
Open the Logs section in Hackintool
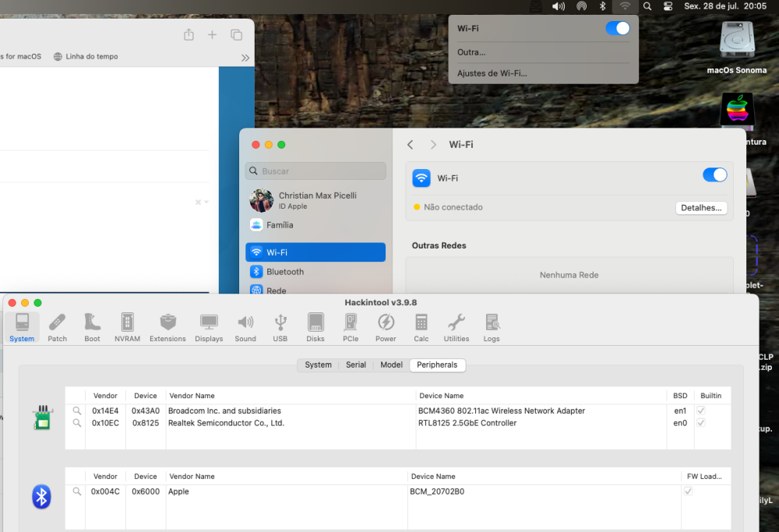tap(492, 327)
